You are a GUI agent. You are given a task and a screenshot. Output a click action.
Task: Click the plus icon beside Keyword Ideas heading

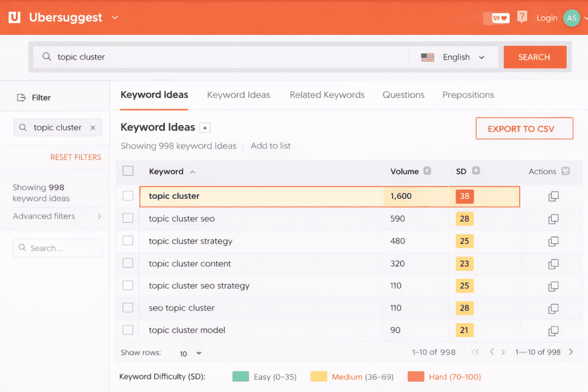(x=205, y=127)
